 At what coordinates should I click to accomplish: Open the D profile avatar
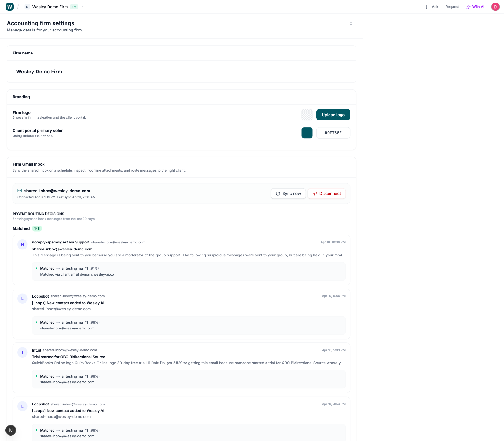495,7
